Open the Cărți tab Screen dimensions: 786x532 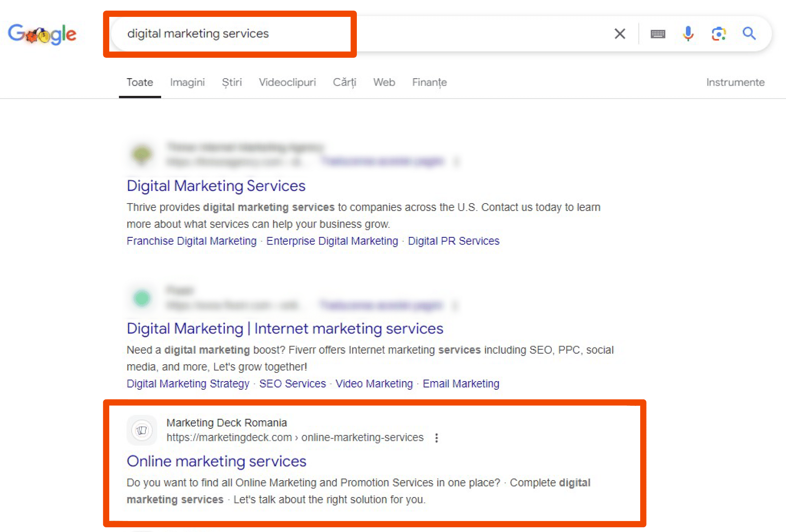pyautogui.click(x=345, y=82)
